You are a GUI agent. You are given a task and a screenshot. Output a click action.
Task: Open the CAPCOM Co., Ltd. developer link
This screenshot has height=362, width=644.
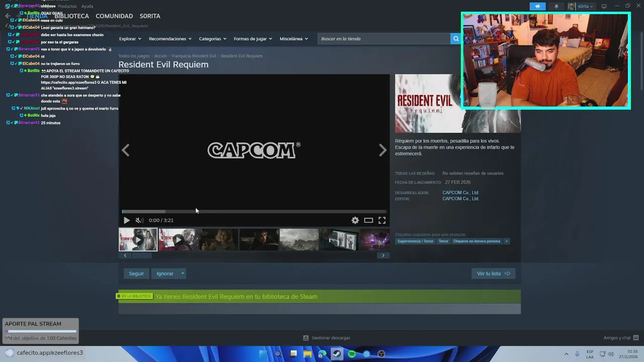[x=460, y=193]
